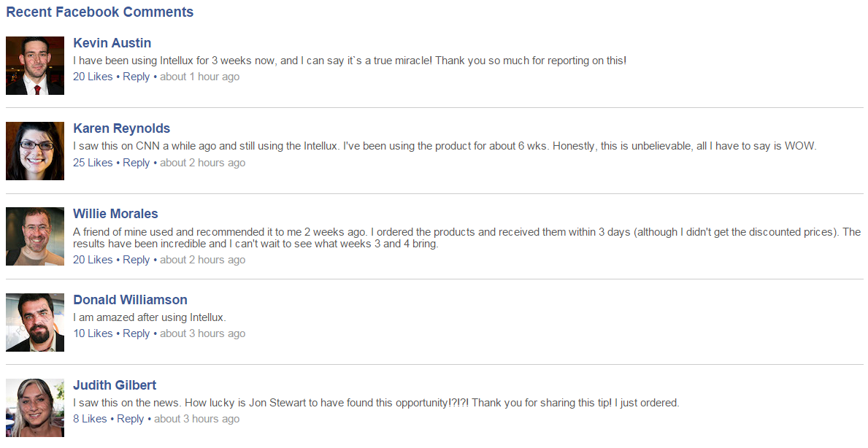Reply to Willie Morales' comment

[136, 260]
